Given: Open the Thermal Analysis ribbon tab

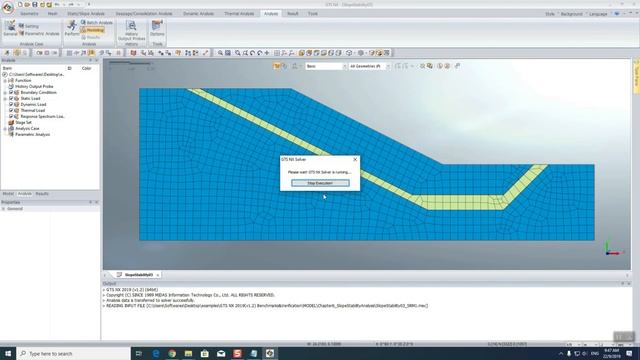Looking at the screenshot, I should coord(239,13).
